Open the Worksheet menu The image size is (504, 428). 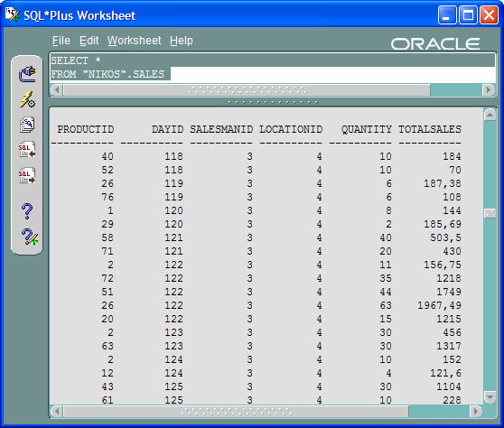click(134, 41)
